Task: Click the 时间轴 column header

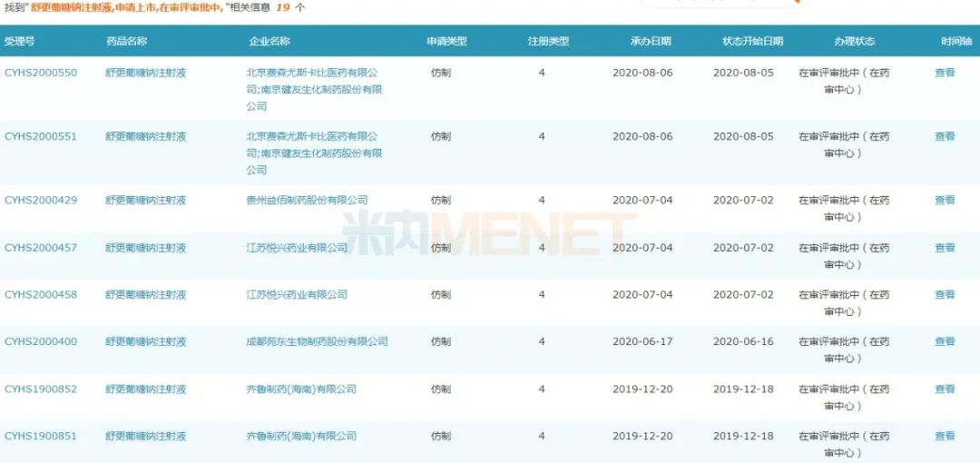Action: tap(957, 41)
